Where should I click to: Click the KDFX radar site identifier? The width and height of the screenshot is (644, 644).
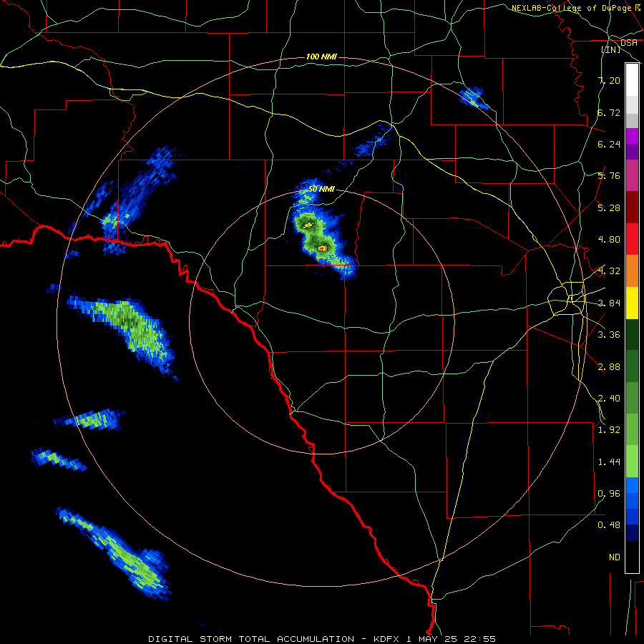coord(386,639)
